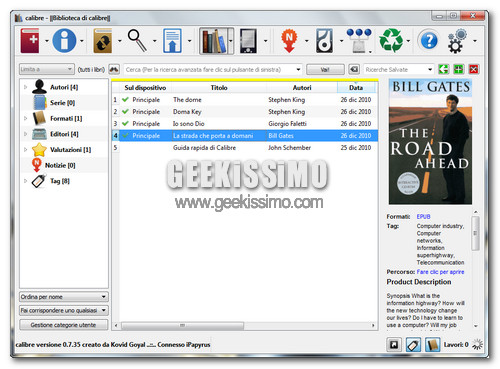Expand the Autori [4] category
This screenshot has width=500, height=369.
[x=26, y=87]
